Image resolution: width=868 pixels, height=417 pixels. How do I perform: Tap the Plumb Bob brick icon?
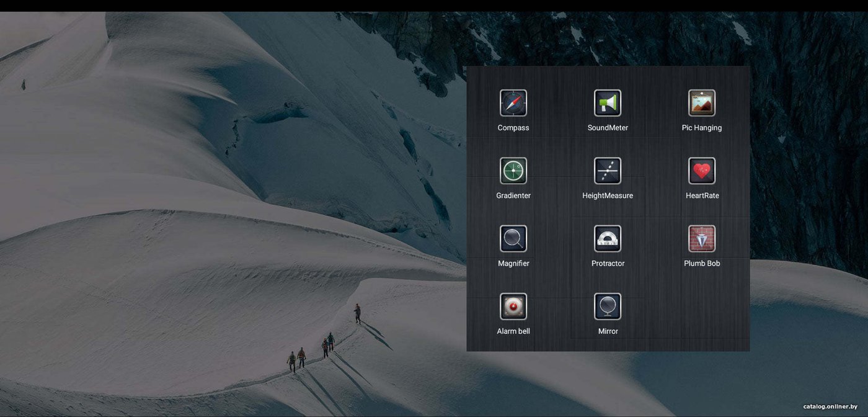click(702, 238)
